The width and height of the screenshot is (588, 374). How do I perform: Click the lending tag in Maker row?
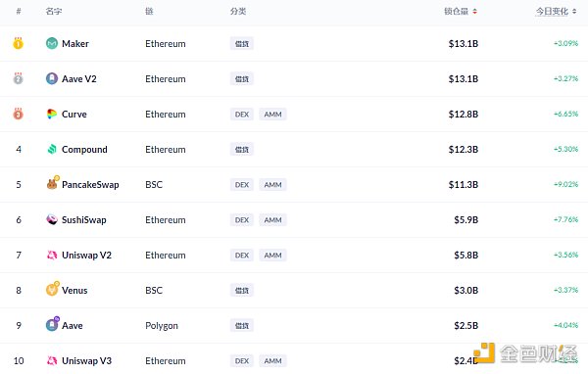(242, 44)
